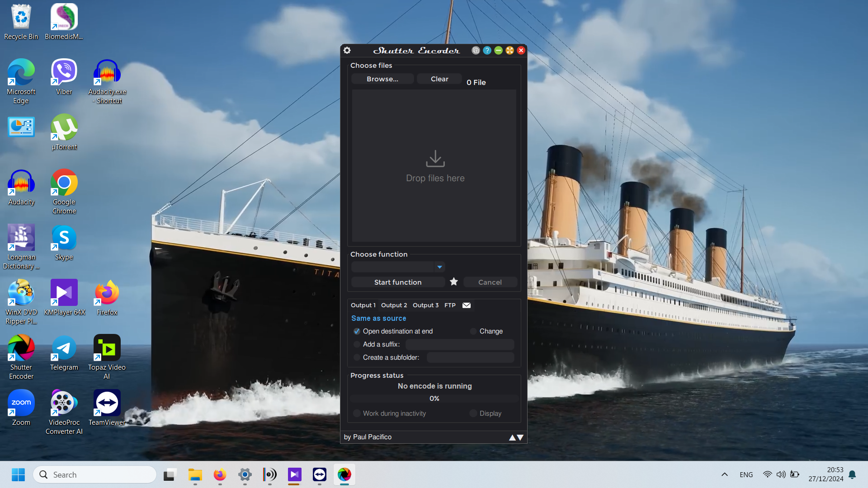Uncheck Open destination at end
Viewport: 868px width, 488px height.
point(357,331)
